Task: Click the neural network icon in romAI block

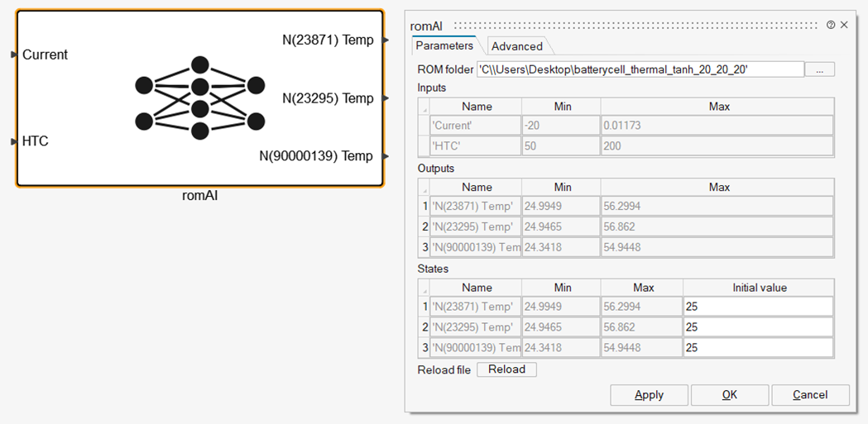Action: 199,98
